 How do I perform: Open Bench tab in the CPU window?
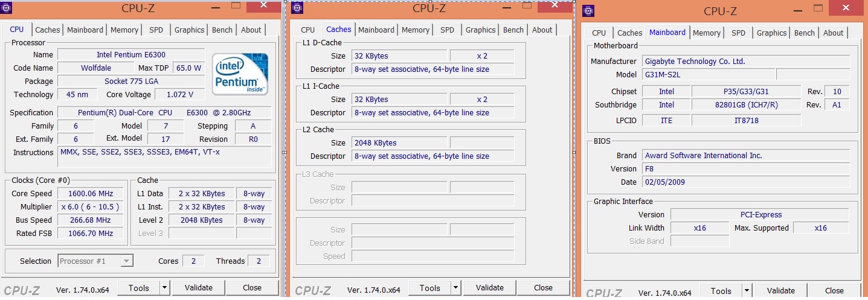(x=222, y=30)
